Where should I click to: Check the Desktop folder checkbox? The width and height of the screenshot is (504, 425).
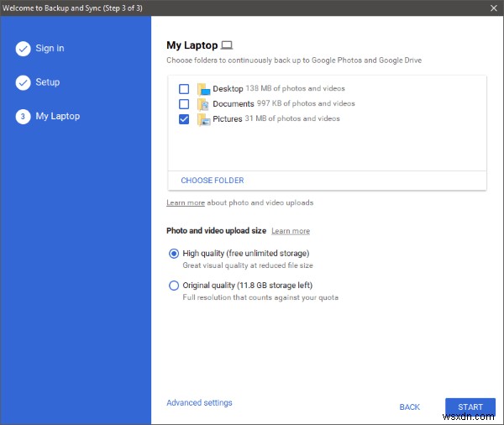(x=184, y=89)
